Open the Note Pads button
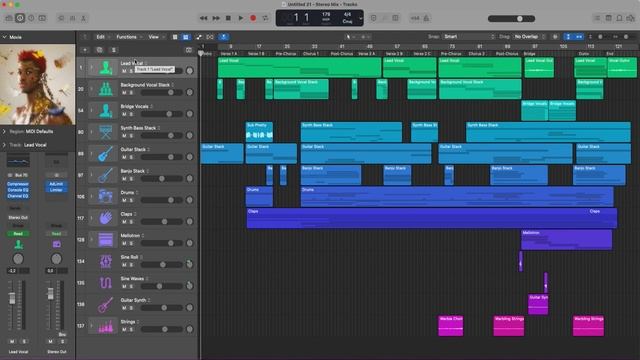The image size is (640, 360). (609, 18)
